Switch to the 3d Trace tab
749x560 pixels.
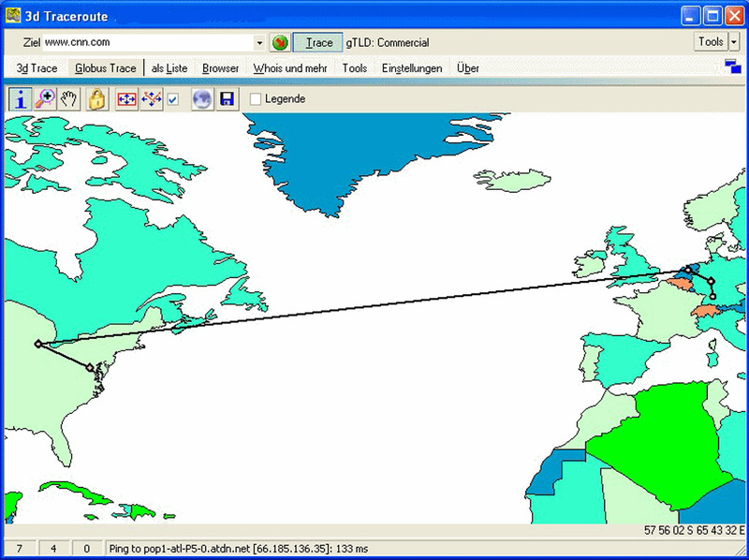tap(37, 68)
